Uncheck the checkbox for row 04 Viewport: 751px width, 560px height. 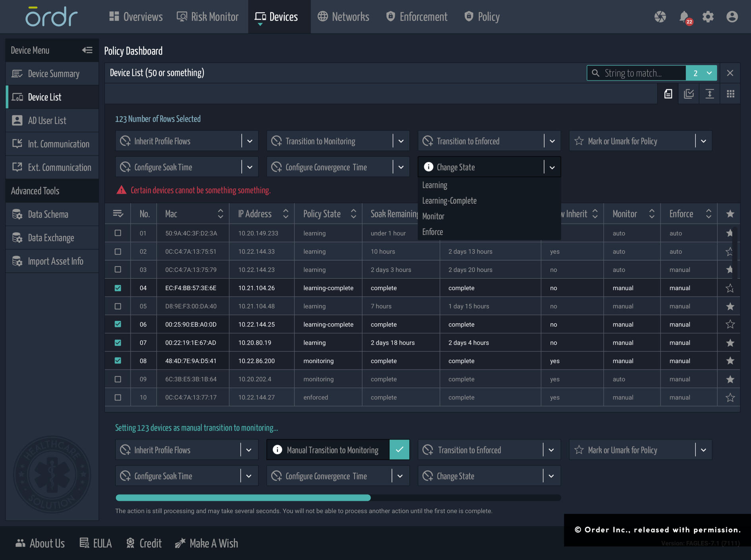(x=118, y=288)
